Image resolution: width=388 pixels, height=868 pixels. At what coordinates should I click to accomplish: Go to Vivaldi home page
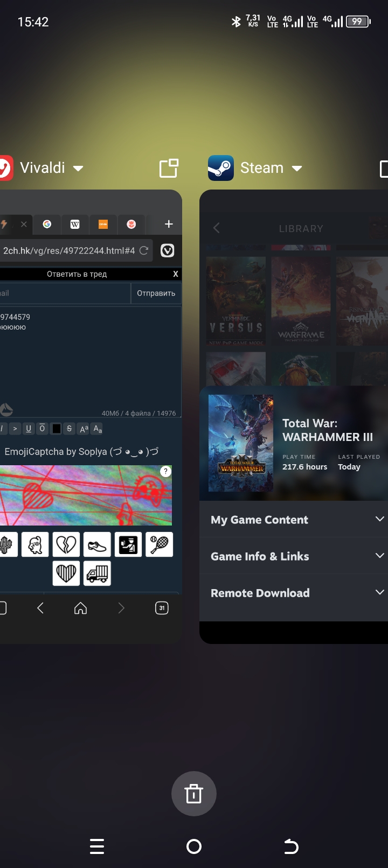coord(80,608)
